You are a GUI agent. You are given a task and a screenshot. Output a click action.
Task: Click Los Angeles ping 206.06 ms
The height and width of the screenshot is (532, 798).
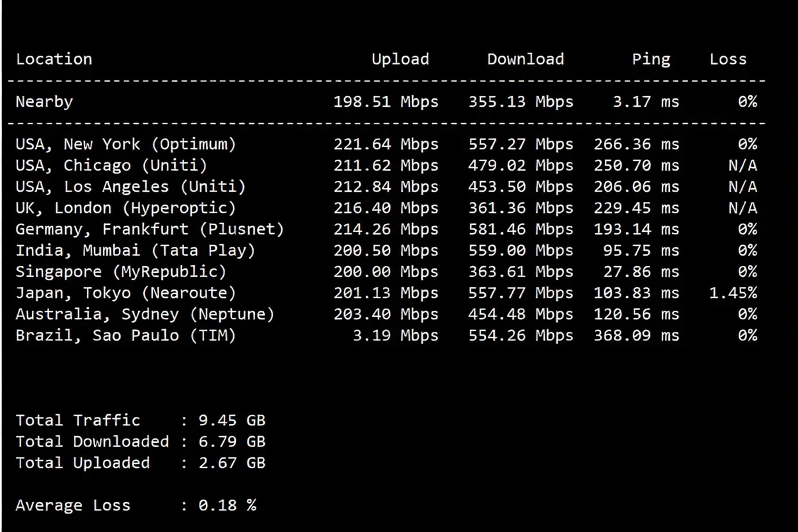pyautogui.click(x=636, y=187)
